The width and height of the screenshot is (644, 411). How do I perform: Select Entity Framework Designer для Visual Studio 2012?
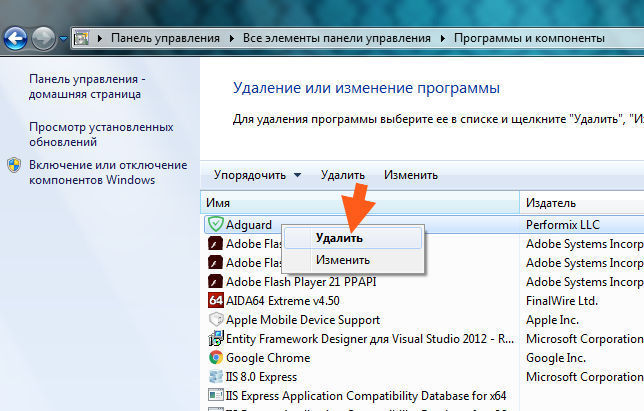(x=370, y=339)
